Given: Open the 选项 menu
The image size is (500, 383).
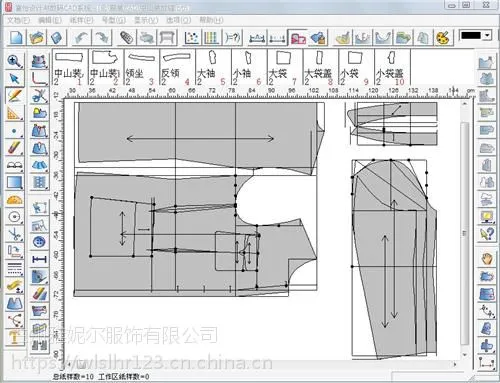Looking at the screenshot, I should [x=179, y=20].
